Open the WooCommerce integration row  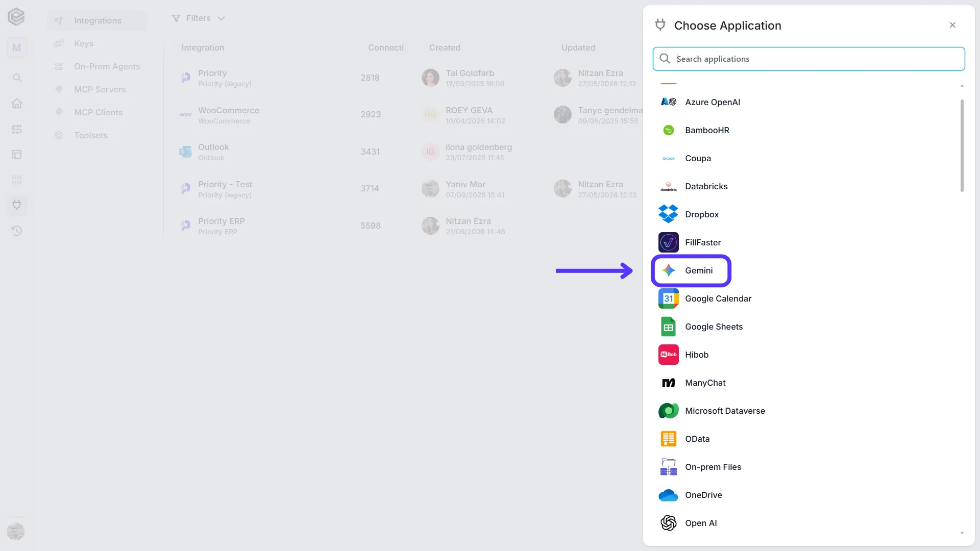point(403,115)
